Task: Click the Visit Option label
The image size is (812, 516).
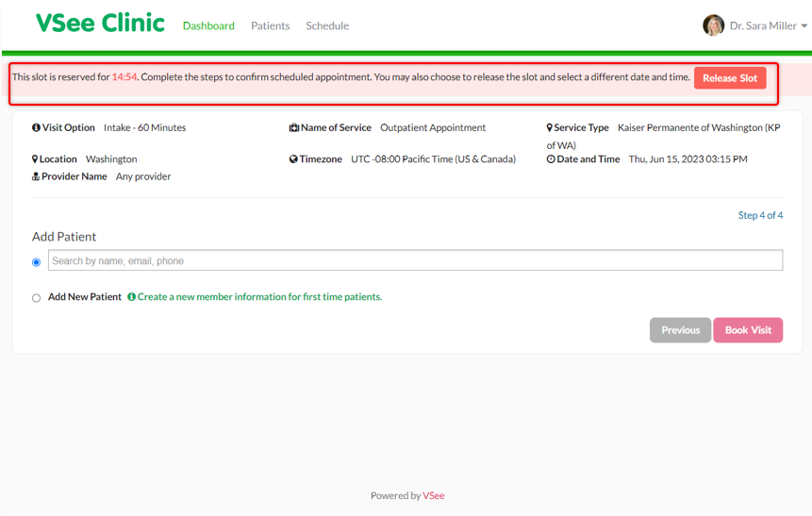Action: 68,127
